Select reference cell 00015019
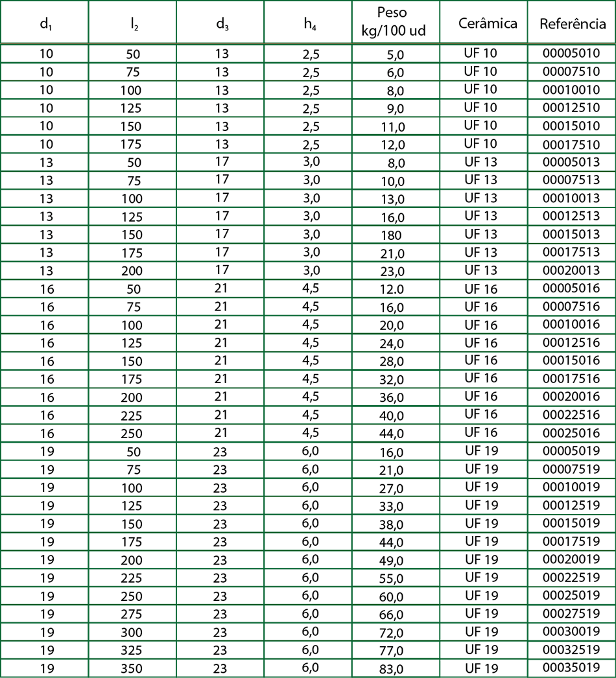 571,523
